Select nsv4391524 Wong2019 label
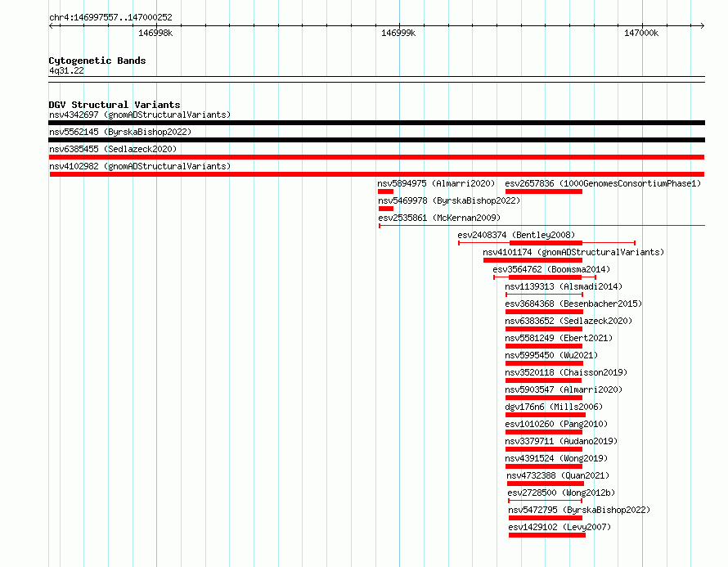This screenshot has width=728, height=567. (556, 458)
